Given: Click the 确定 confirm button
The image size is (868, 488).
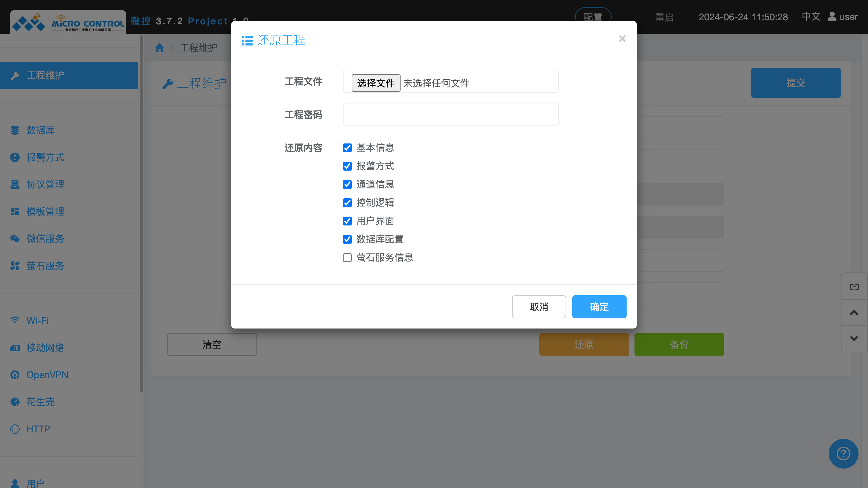Looking at the screenshot, I should [599, 307].
